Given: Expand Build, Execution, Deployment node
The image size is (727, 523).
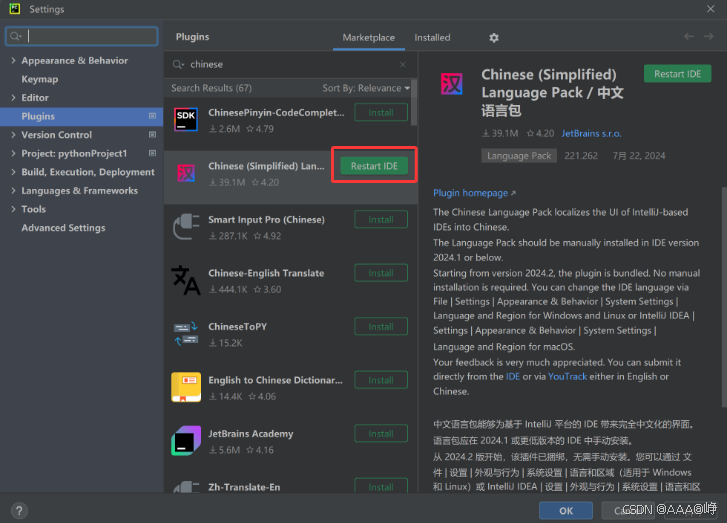Looking at the screenshot, I should [13, 172].
